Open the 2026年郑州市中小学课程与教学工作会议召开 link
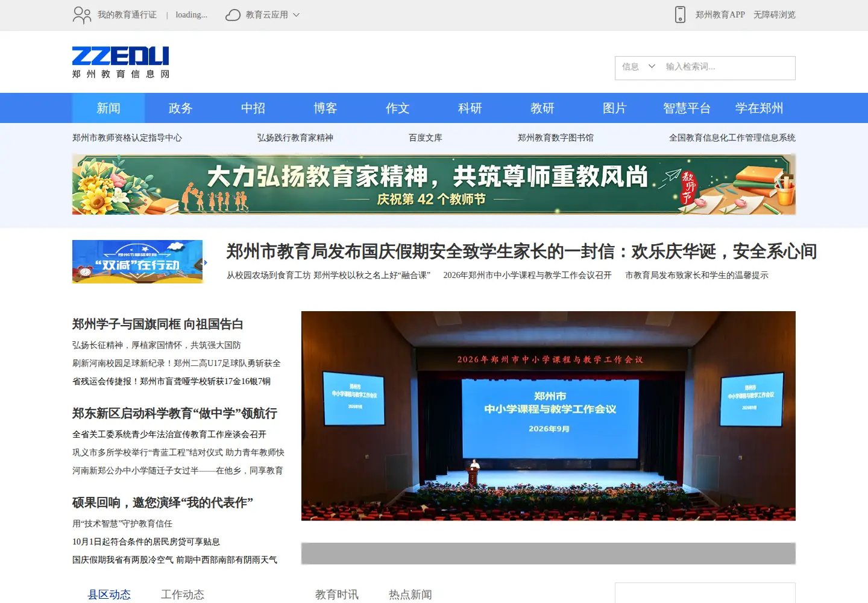Screen dimensions: 868x603 tap(527, 276)
